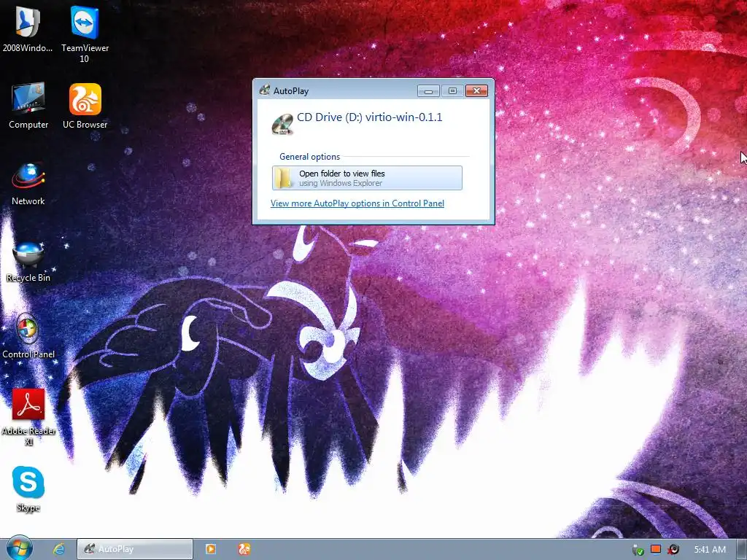Click the speaker volume tray icon

click(x=673, y=550)
